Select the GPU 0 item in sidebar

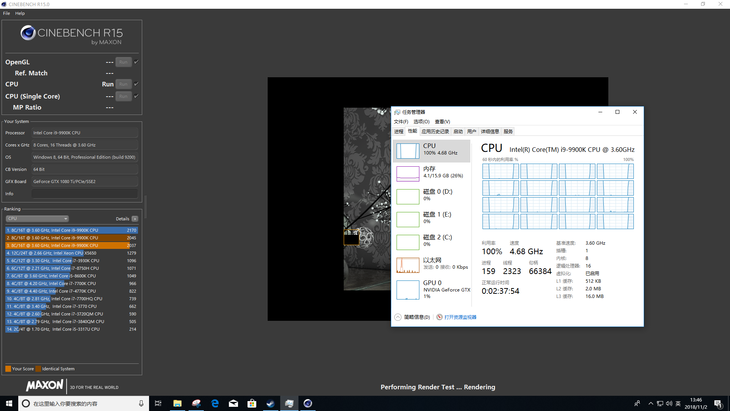coord(430,288)
